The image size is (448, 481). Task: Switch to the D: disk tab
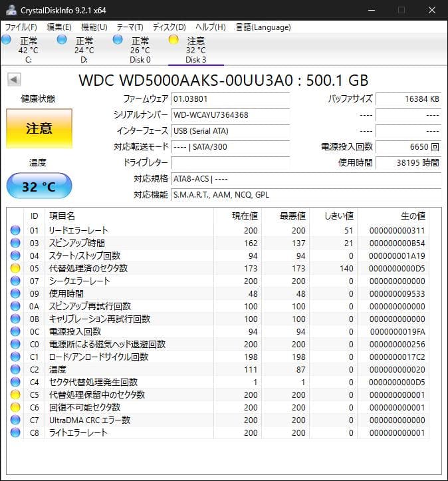[x=84, y=49]
